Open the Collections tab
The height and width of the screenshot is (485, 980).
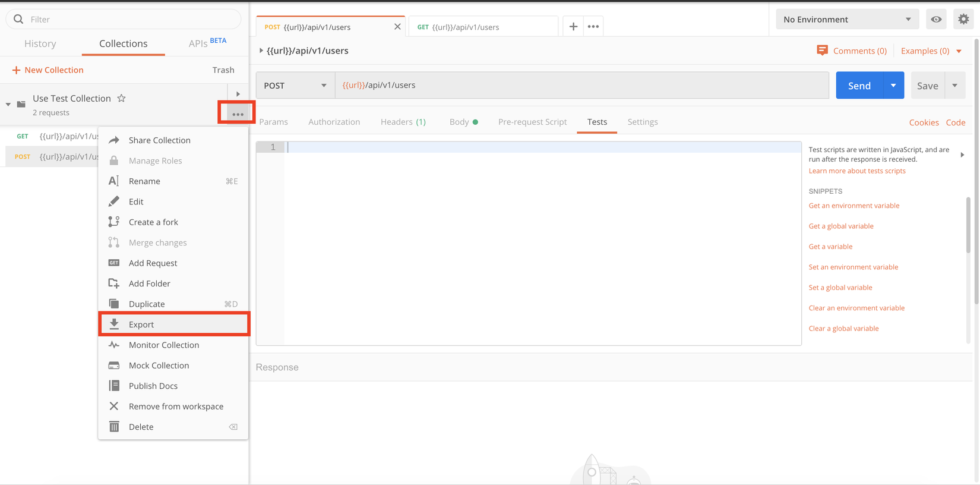[124, 43]
